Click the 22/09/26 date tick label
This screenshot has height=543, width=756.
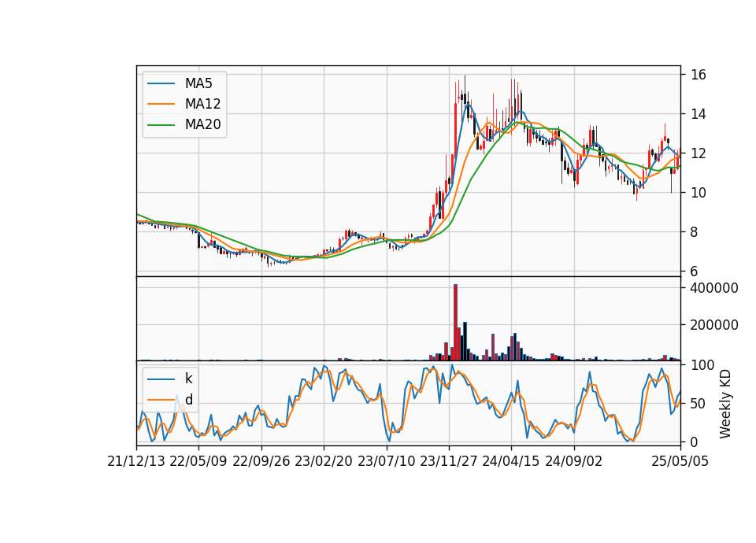[x=261, y=462]
